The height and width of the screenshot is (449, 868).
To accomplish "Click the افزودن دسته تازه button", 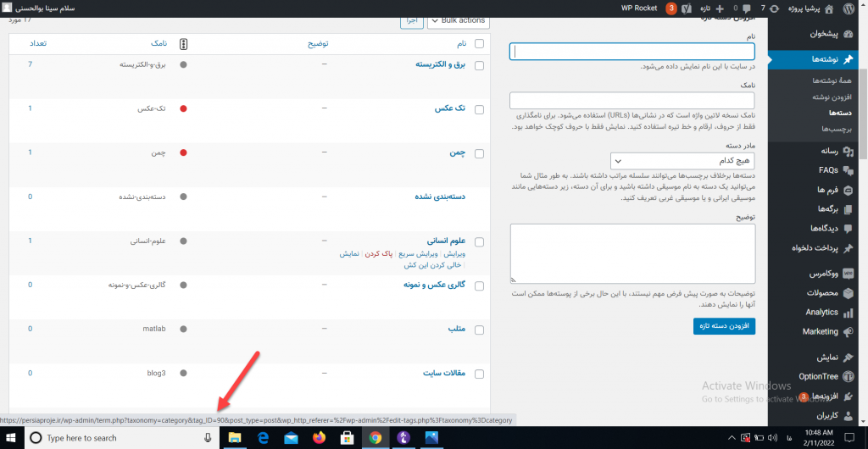I will (717, 326).
